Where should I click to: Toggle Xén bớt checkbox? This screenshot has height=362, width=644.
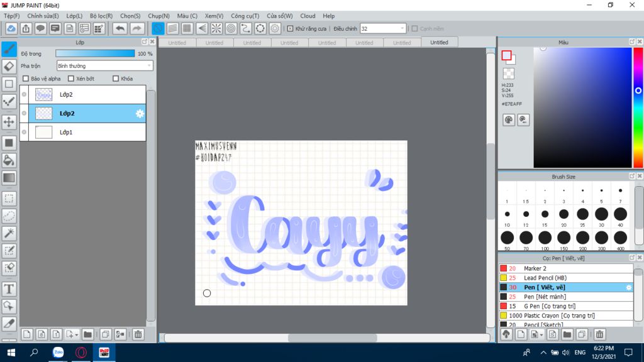pos(71,79)
